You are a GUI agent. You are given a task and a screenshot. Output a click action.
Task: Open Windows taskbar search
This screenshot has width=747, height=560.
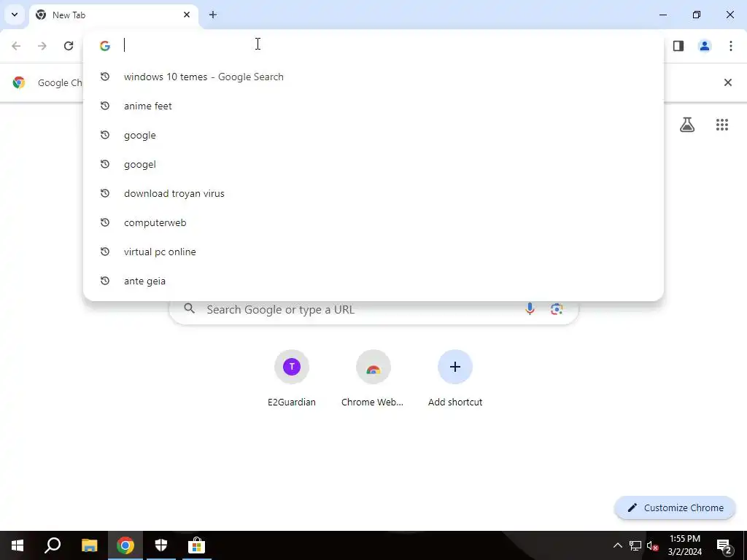53,545
